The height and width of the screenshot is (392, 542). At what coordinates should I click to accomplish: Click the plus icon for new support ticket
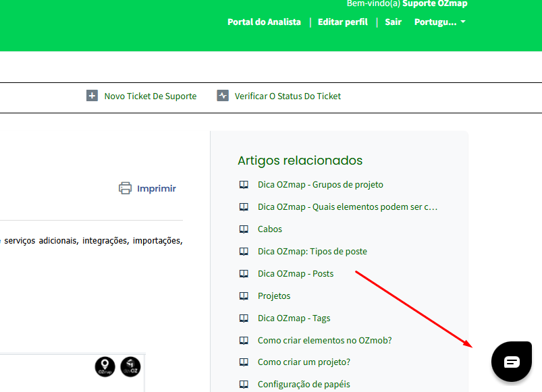click(x=92, y=96)
